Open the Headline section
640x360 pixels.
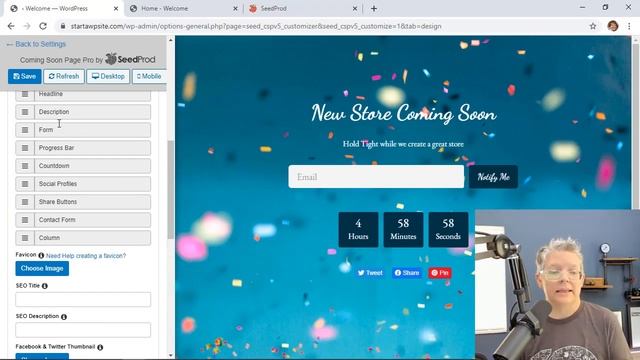coord(83,94)
